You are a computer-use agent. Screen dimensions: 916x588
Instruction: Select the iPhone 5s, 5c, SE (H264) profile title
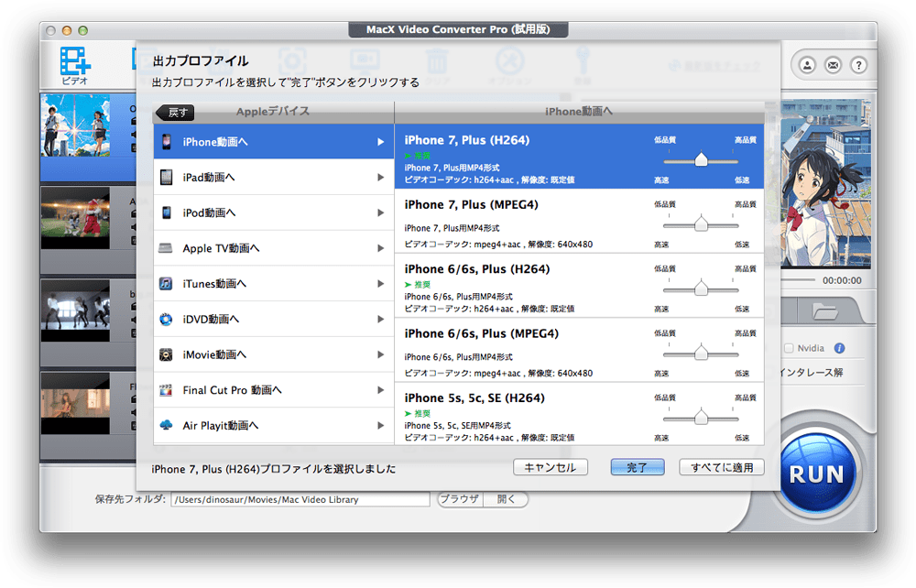474,397
